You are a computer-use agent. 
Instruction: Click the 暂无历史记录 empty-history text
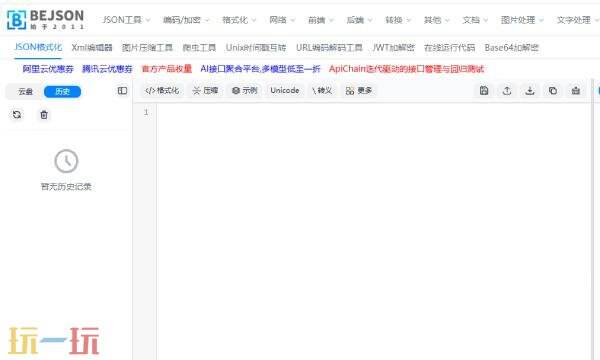pyautogui.click(x=66, y=187)
